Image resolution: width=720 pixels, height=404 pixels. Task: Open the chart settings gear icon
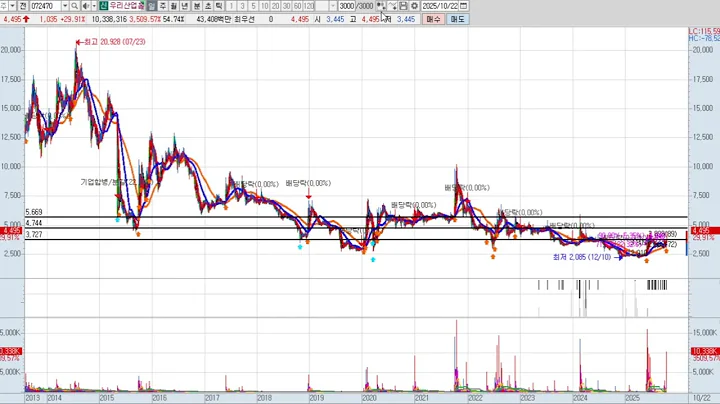(x=414, y=6)
